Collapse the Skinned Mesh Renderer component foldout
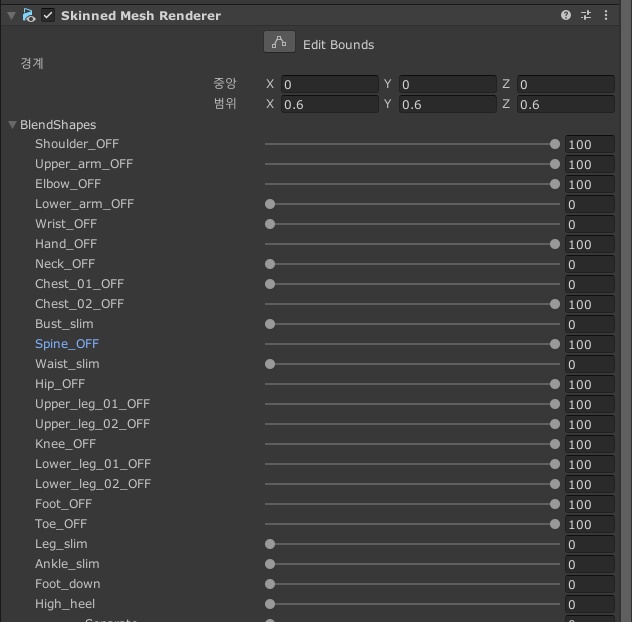Viewport: 632px width, 622px height. click(11, 16)
